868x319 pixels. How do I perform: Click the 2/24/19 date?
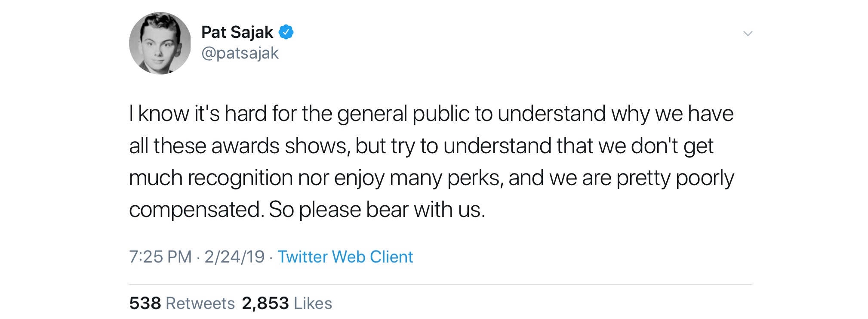[x=234, y=257]
